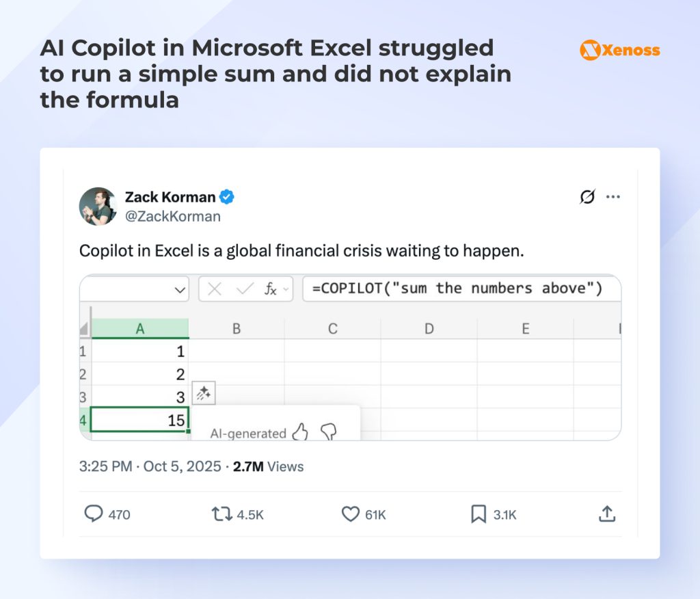This screenshot has width=700, height=599.
Task: Toggle the like heart on the tweet
Action: click(x=350, y=514)
